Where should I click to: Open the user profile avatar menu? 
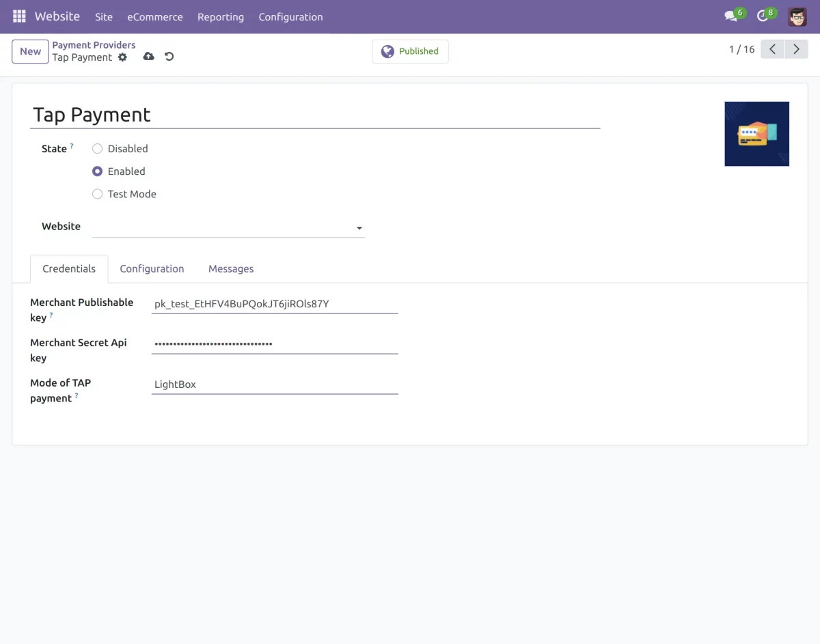pos(797,16)
